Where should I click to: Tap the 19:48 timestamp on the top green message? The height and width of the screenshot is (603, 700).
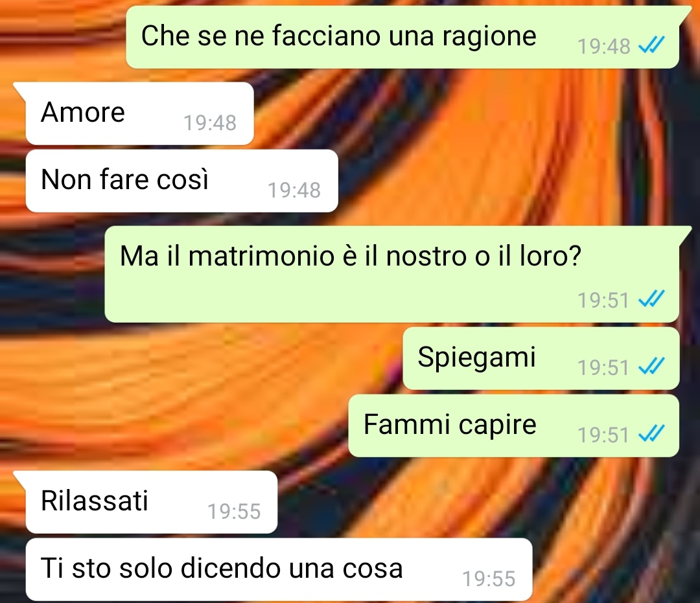coord(604,47)
